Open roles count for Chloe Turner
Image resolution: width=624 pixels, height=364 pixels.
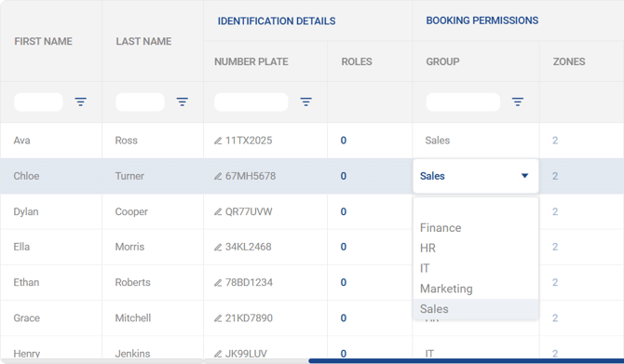(344, 176)
